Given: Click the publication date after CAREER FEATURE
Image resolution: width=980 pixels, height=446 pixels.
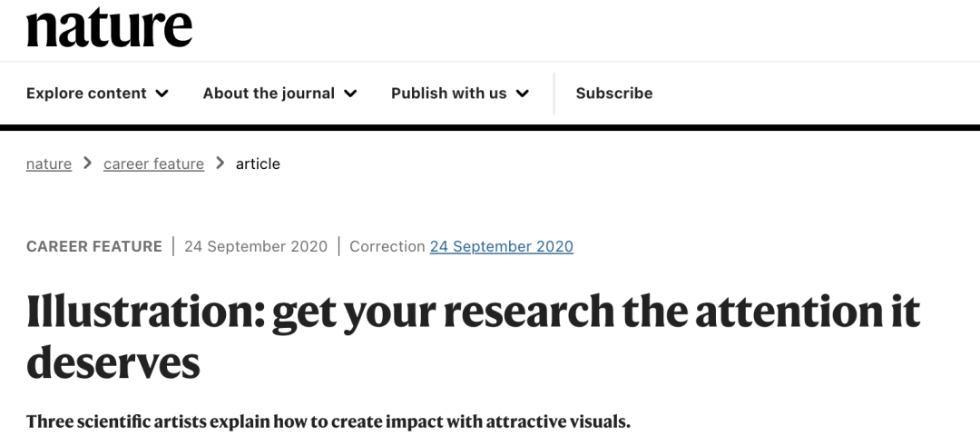Looking at the screenshot, I should pos(256,246).
